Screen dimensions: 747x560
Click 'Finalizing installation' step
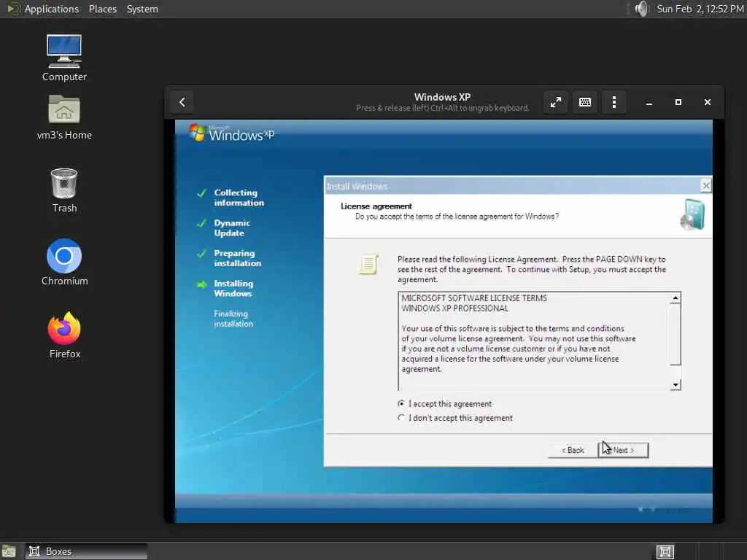(233, 319)
